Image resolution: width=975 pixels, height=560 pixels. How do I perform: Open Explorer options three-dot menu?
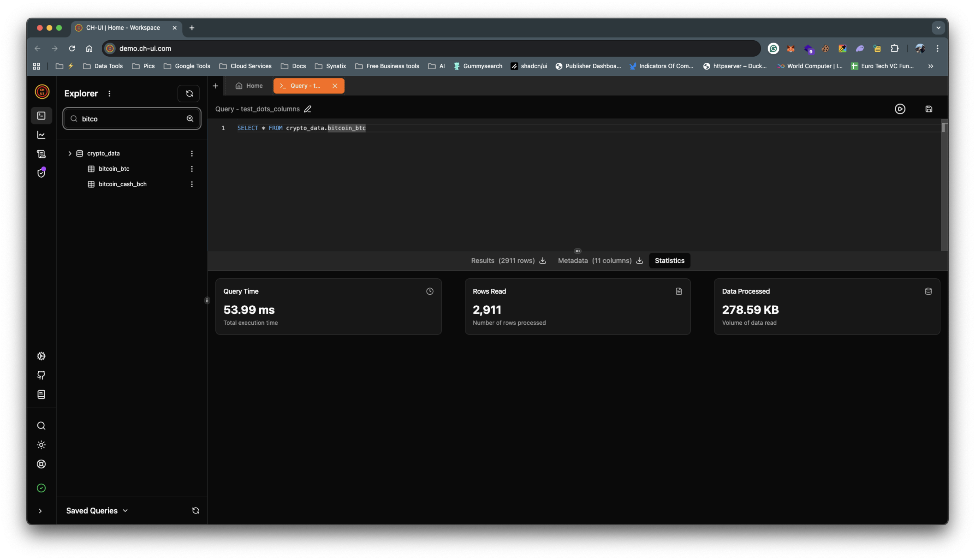pyautogui.click(x=109, y=94)
